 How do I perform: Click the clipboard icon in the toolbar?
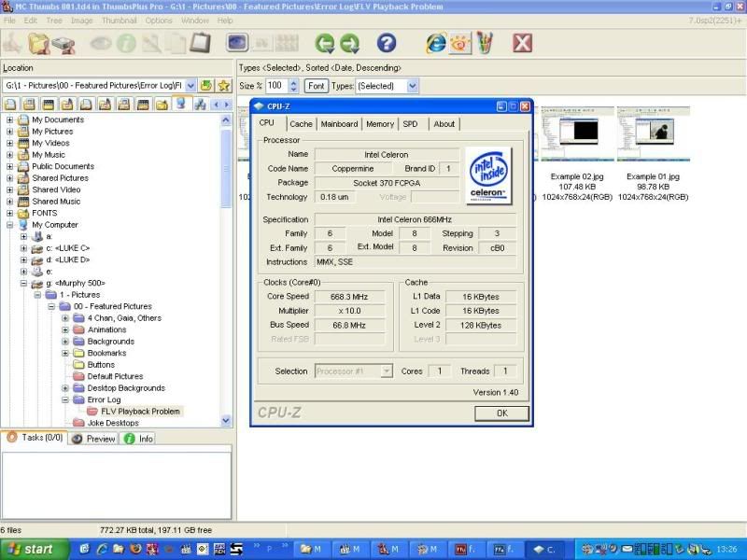pyautogui.click(x=201, y=43)
